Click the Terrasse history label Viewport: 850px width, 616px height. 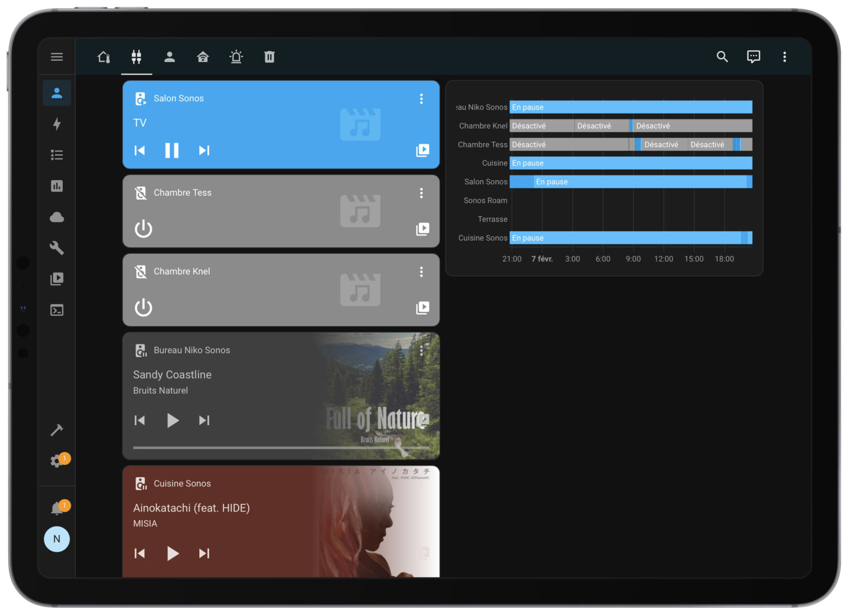coord(493,219)
